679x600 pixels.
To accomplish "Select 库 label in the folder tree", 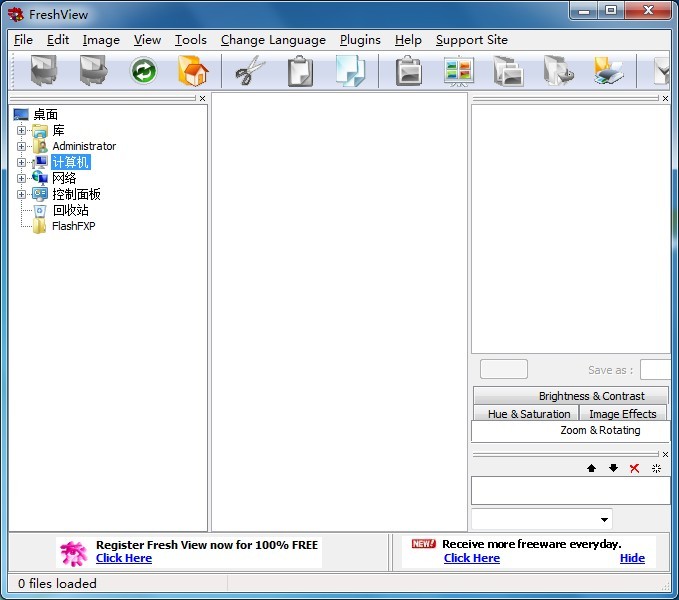I will 58,130.
